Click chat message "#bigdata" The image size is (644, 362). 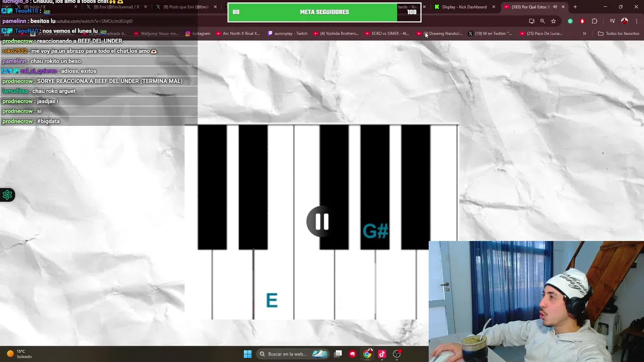tap(48, 121)
